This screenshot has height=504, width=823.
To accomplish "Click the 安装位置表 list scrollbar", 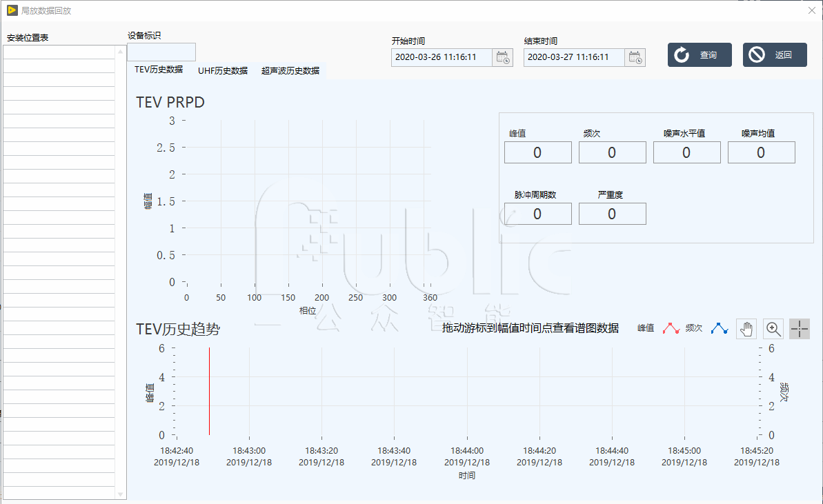I will [121, 269].
